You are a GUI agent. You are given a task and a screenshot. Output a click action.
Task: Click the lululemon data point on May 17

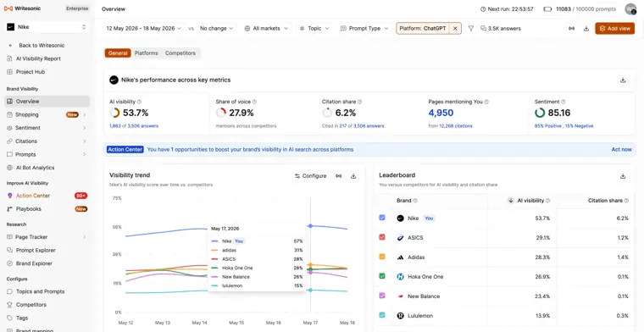(x=310, y=290)
